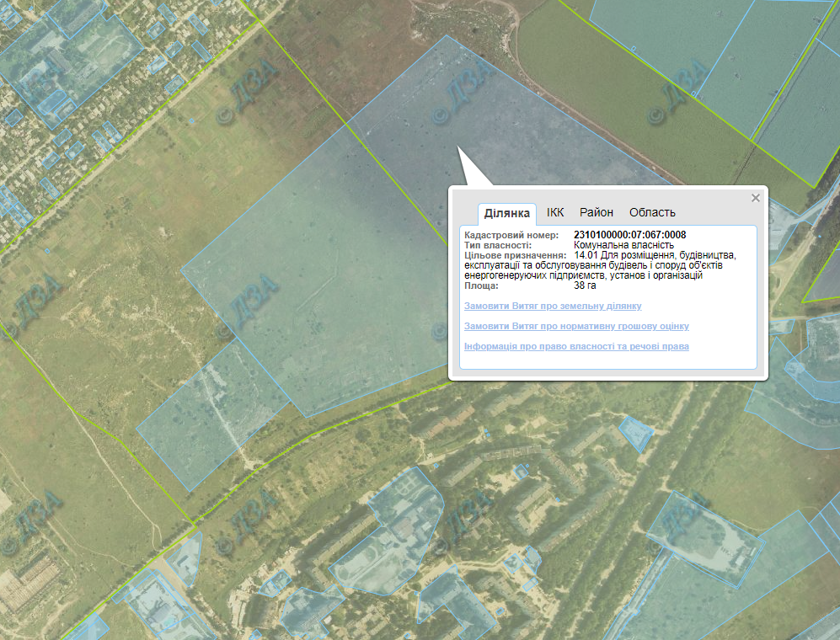Click Замовити Витяг про нормативну грошову оцінку
This screenshot has height=640, width=840.
click(576, 326)
